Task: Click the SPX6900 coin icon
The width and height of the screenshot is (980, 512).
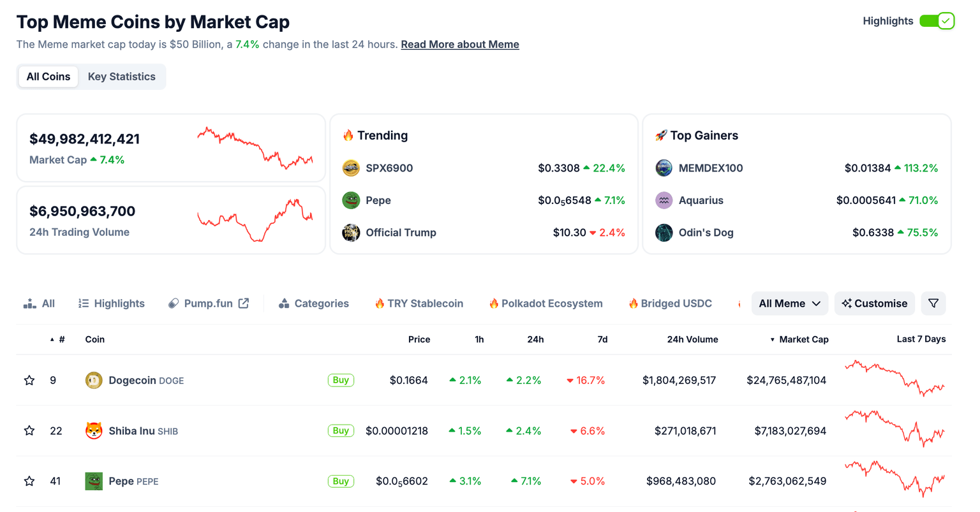Action: click(350, 168)
